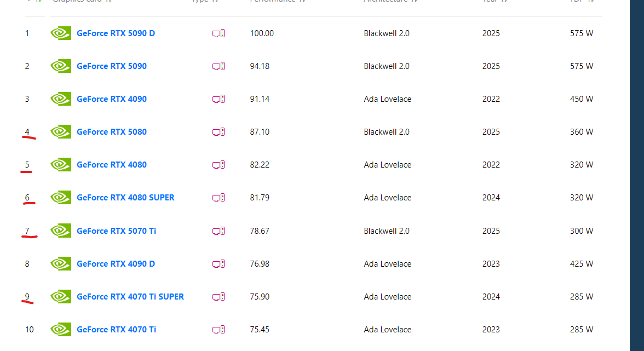Click desktop type icon in the 82.22 score row

pos(219,165)
